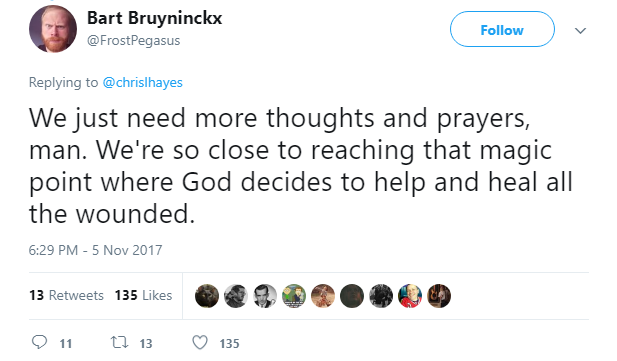Open Bart Bruyninckx's profile picture
Screen dimensions: 617x361
(x=53, y=29)
